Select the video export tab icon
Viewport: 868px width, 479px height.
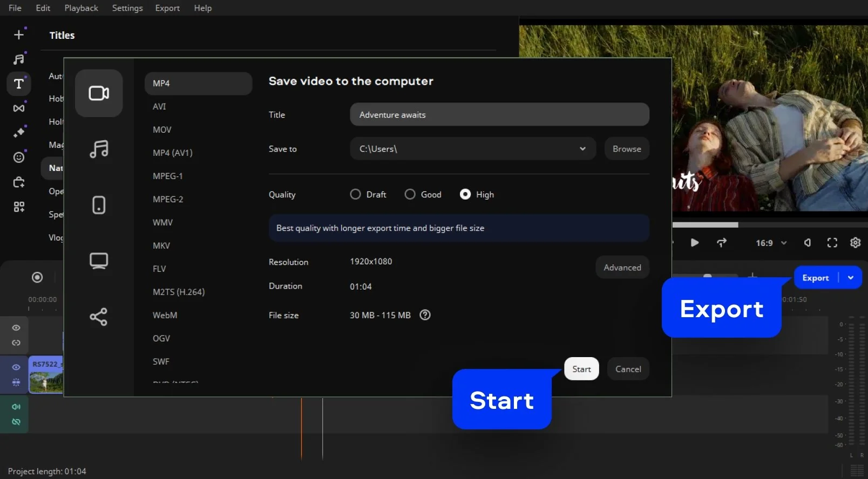coord(99,93)
